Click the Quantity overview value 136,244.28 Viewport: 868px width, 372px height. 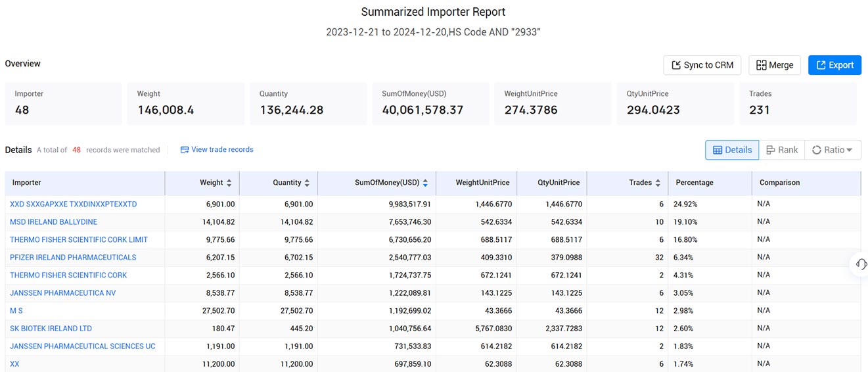[x=292, y=110]
